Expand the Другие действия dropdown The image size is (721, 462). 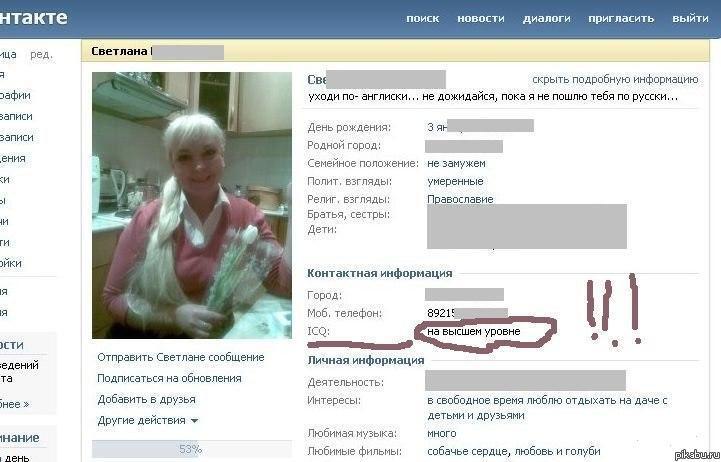(x=147, y=420)
